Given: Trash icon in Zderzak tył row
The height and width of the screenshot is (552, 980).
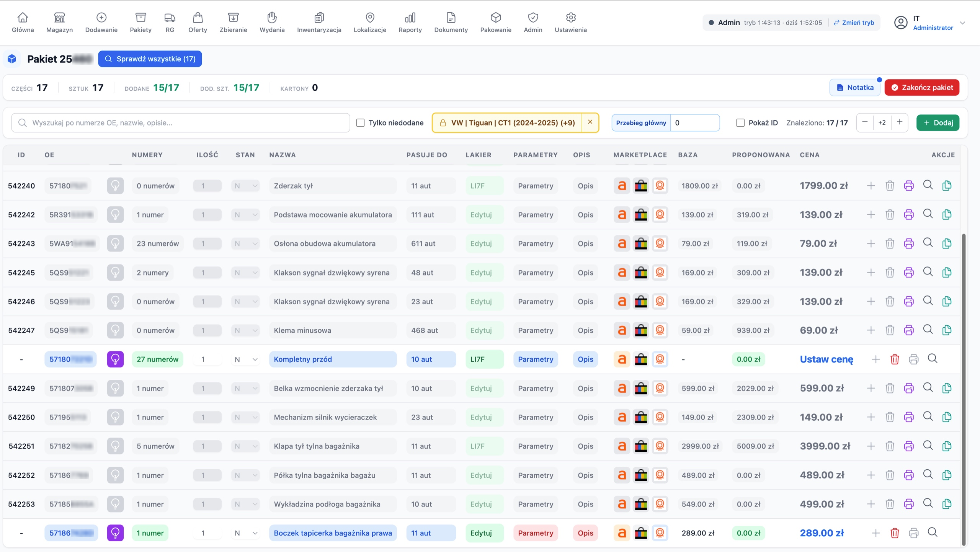Looking at the screenshot, I should (x=890, y=186).
